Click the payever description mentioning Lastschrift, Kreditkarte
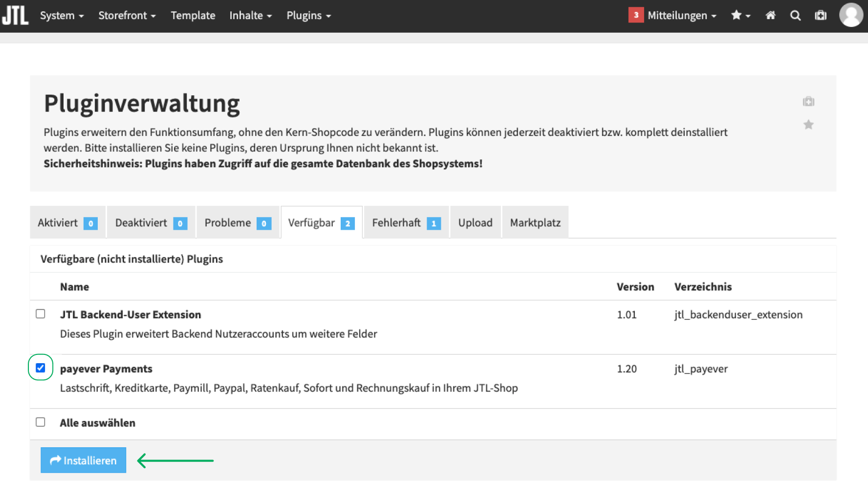The height and width of the screenshot is (481, 868). click(x=289, y=388)
